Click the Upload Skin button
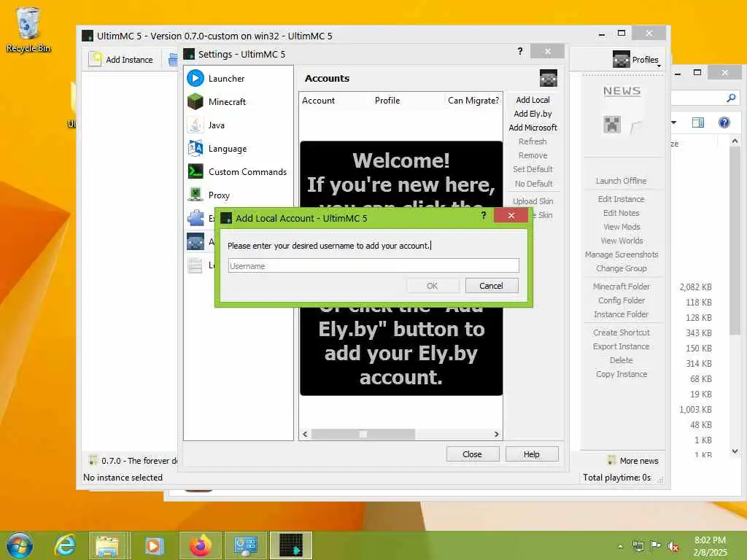747x560 pixels. coord(533,201)
